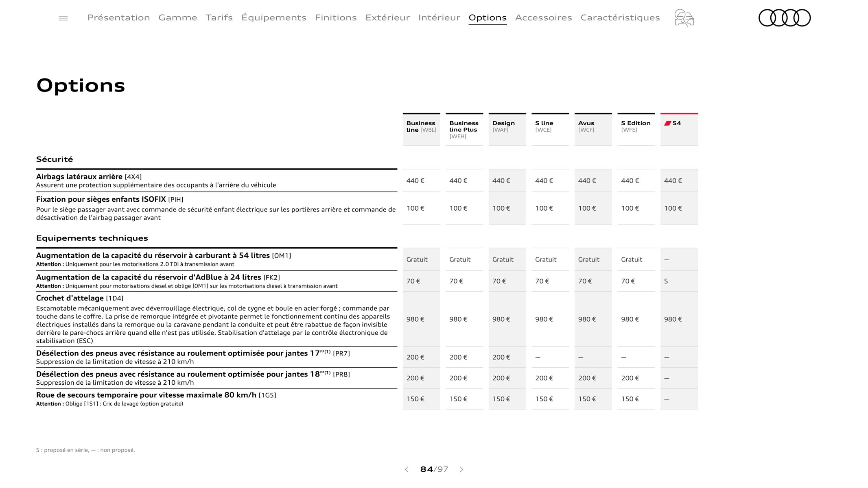Click the footnote legend 'S : proposé en série'

pyautogui.click(x=85, y=450)
